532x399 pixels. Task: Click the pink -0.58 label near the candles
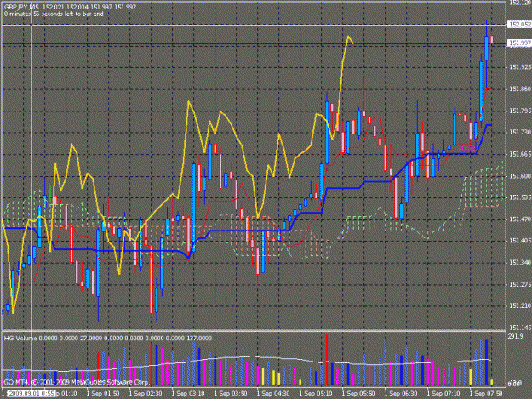coord(467,148)
